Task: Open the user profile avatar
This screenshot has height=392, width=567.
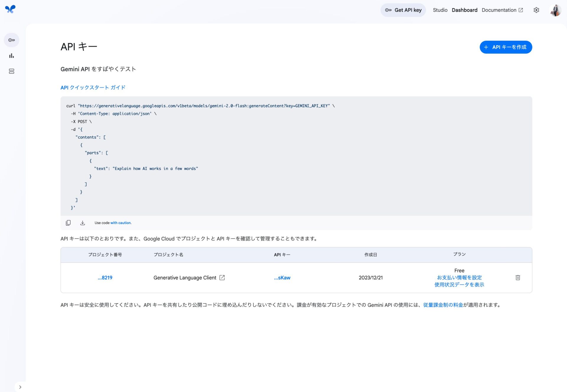Action: [555, 10]
